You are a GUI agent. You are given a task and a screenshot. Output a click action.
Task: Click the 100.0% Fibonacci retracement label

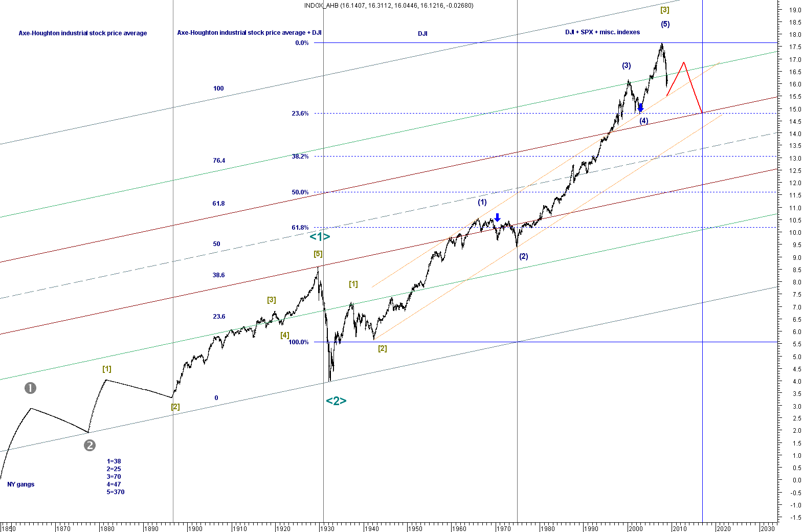(299, 342)
